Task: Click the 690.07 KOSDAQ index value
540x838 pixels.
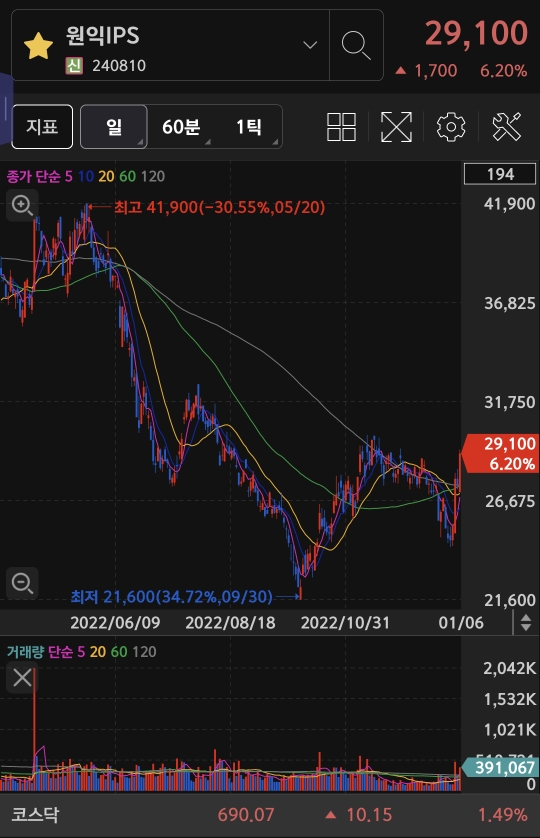Action: [245, 815]
